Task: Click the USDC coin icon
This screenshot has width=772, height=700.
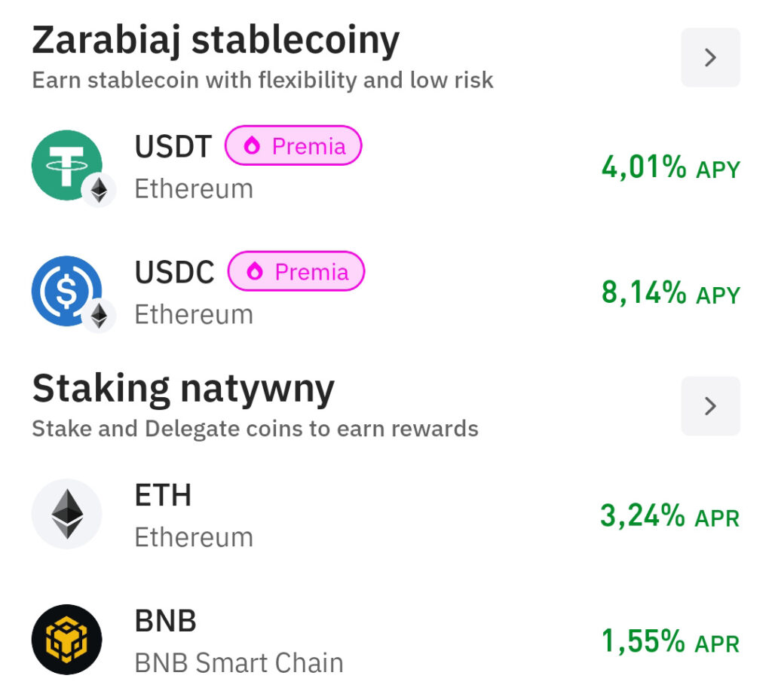Action: tap(65, 290)
